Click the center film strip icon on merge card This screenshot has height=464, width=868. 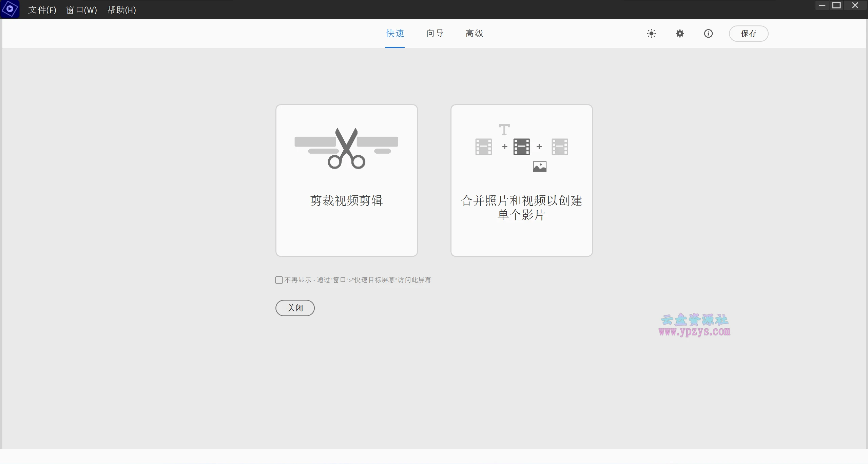point(521,147)
